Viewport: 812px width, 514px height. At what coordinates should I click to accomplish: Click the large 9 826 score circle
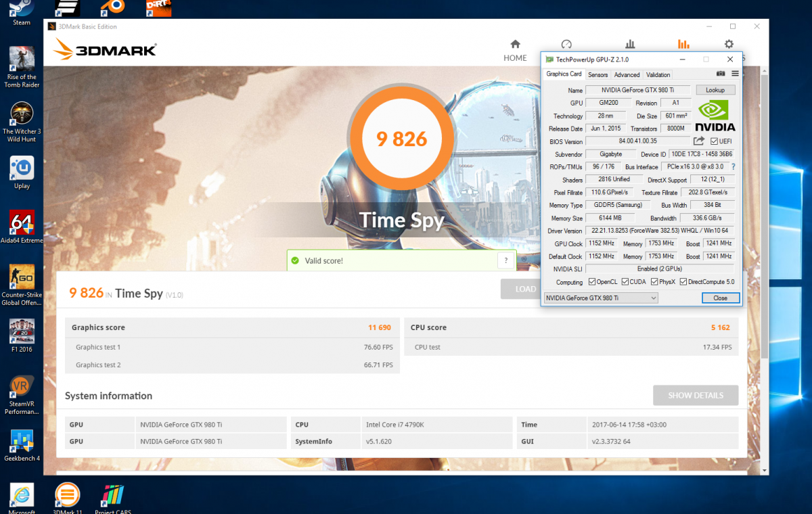click(x=402, y=139)
